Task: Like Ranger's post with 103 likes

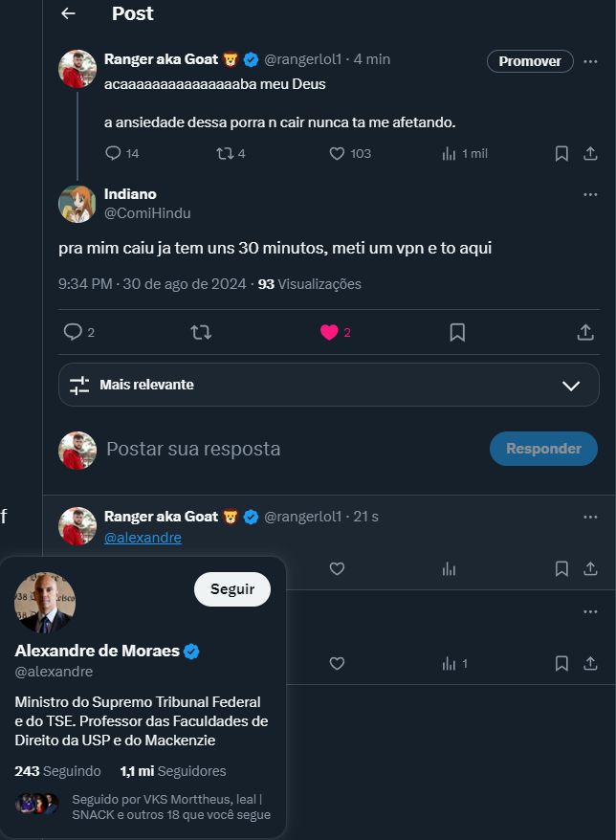Action: pos(337,153)
